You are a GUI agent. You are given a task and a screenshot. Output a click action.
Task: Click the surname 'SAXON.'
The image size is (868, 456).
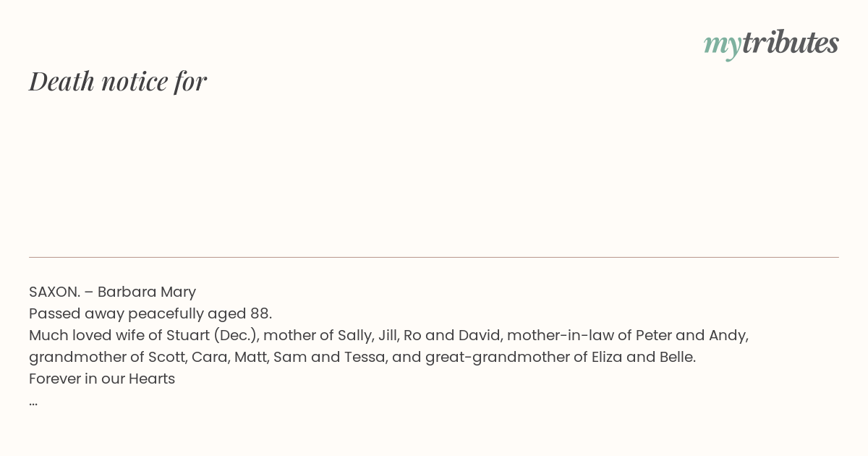click(55, 292)
